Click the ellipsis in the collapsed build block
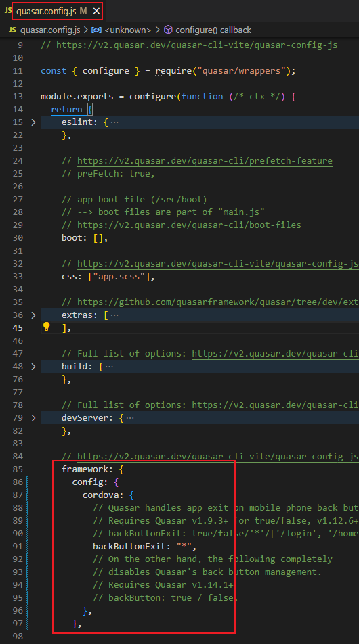Screen dimensions: 359x644 click(x=109, y=367)
